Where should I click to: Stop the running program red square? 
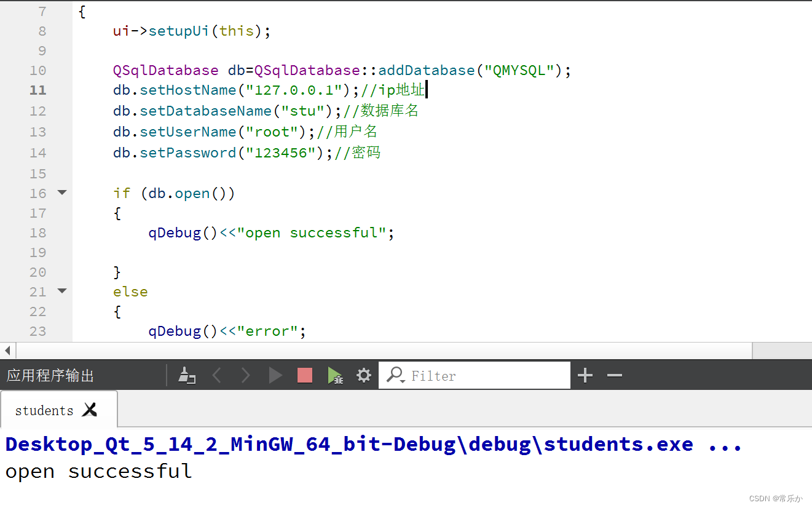[x=305, y=375]
